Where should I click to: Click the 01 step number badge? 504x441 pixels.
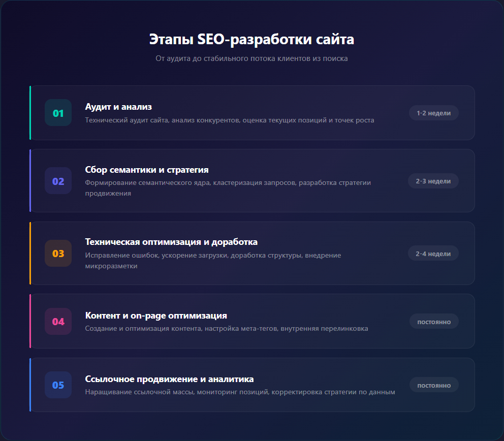(x=58, y=113)
